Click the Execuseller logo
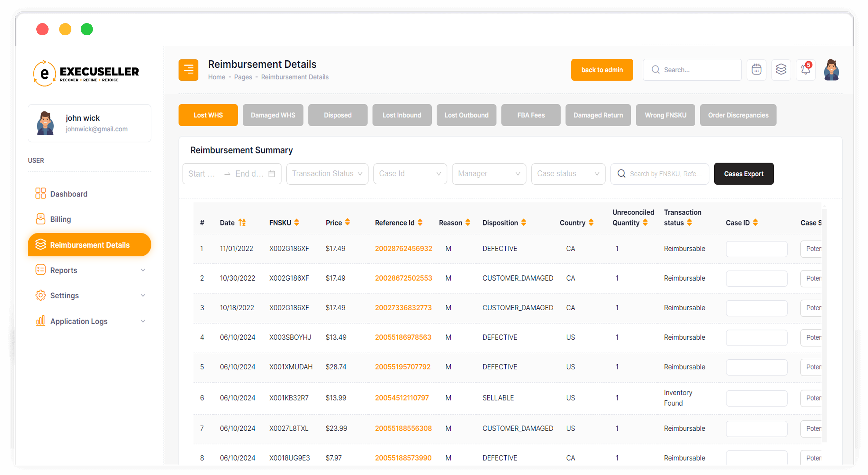 (86, 73)
